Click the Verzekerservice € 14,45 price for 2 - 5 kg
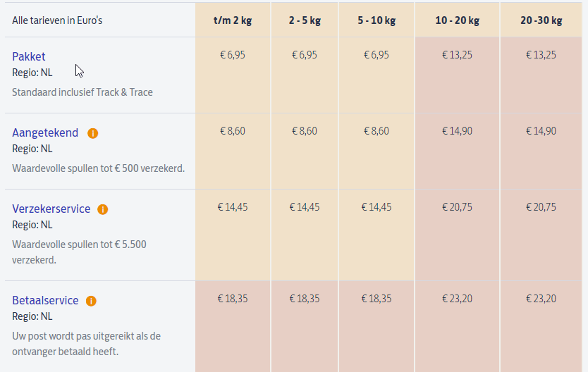This screenshot has width=588, height=372. (305, 207)
